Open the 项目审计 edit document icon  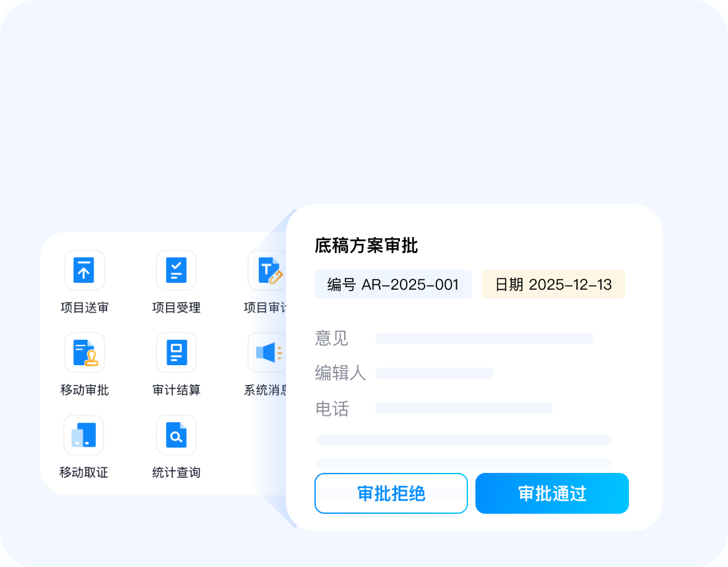(x=267, y=271)
